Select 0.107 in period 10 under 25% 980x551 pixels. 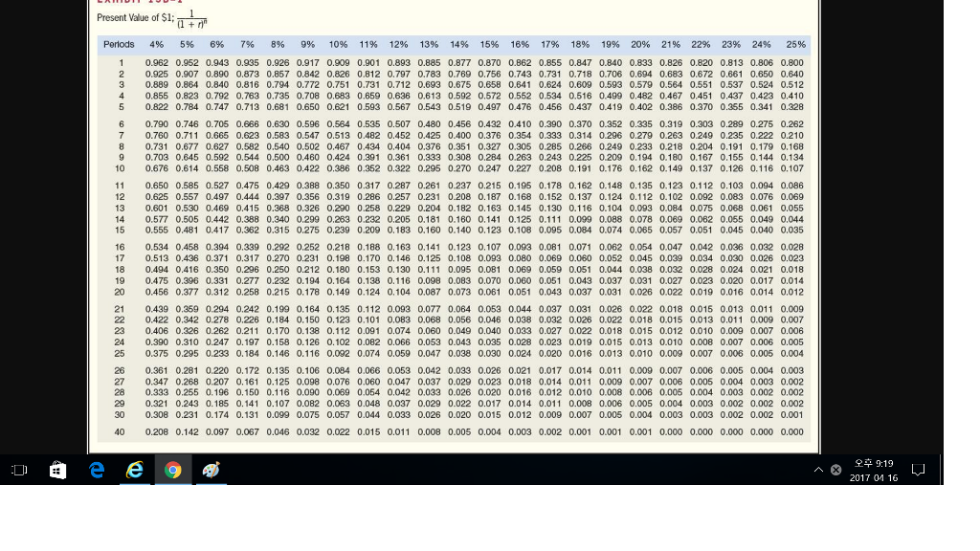tap(791, 168)
